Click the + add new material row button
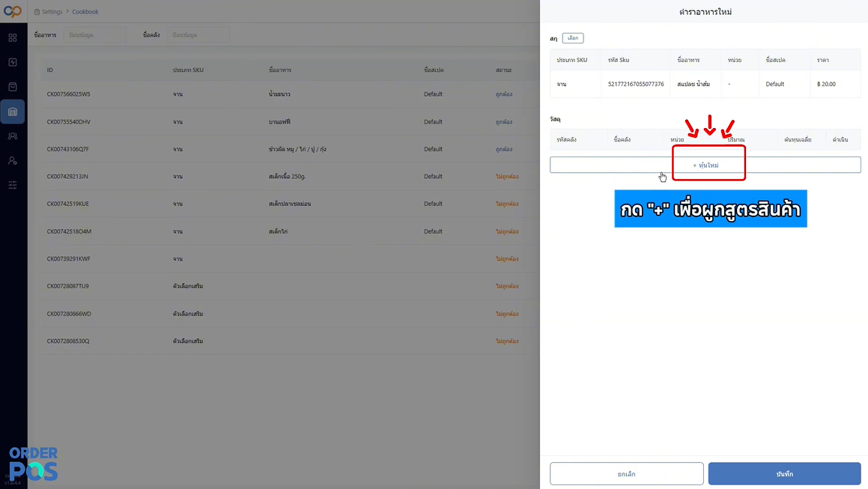The width and height of the screenshot is (868, 489). [x=705, y=165]
